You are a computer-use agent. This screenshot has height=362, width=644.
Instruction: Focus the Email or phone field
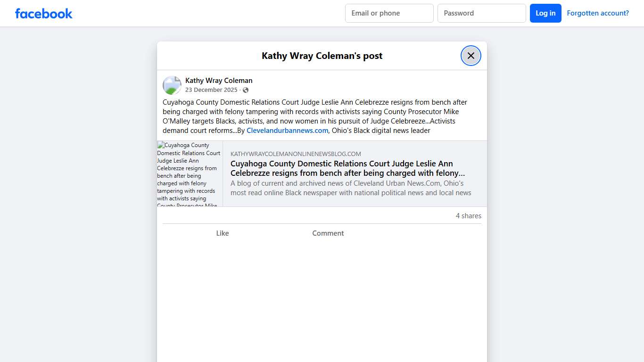tap(389, 13)
